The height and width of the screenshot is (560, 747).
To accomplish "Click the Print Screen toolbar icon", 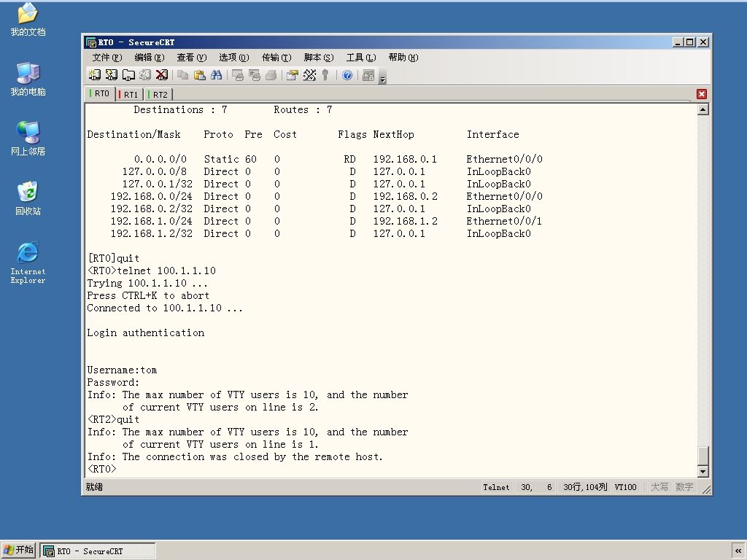I will pyautogui.click(x=237, y=75).
